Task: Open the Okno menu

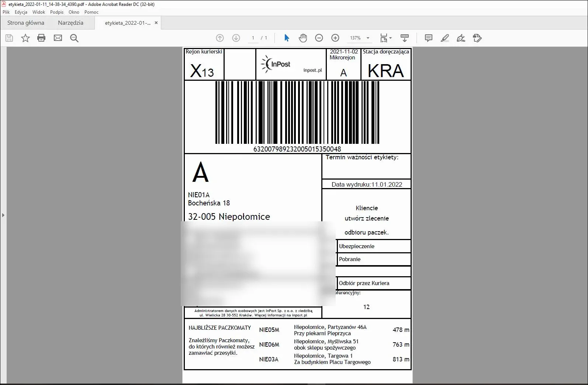Action: 74,12
